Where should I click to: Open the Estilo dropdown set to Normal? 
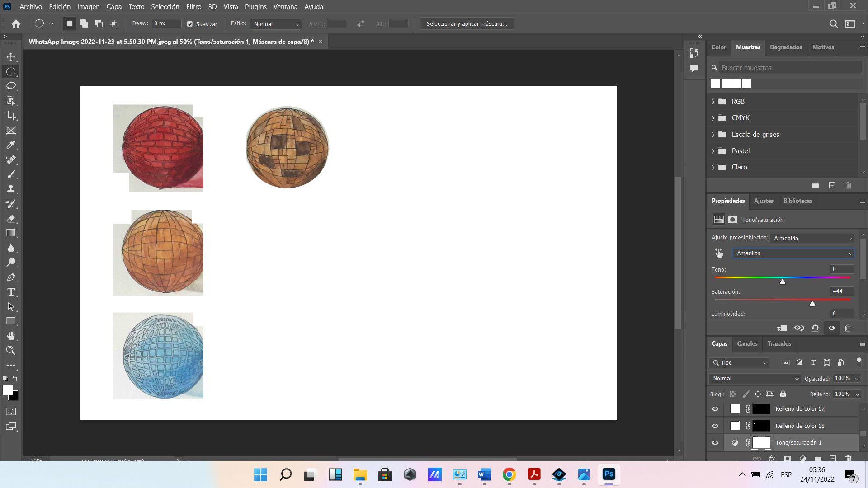pos(276,24)
